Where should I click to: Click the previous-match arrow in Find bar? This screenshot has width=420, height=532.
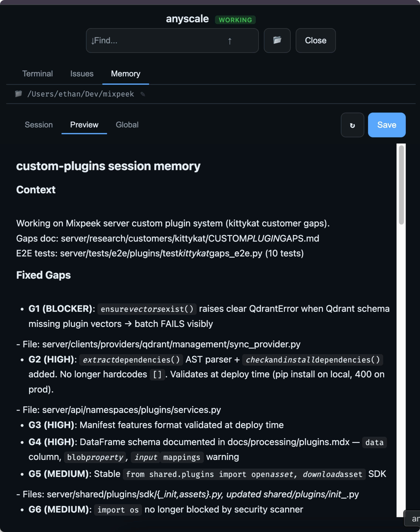[x=230, y=41]
